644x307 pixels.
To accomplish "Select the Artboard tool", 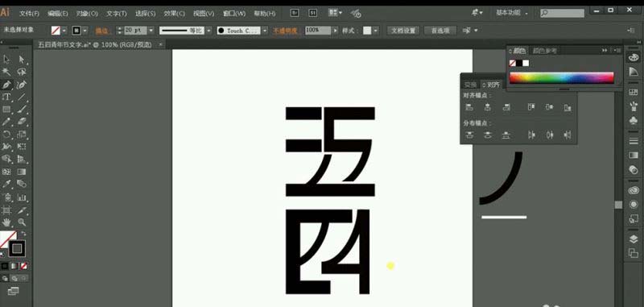I will (x=6, y=210).
